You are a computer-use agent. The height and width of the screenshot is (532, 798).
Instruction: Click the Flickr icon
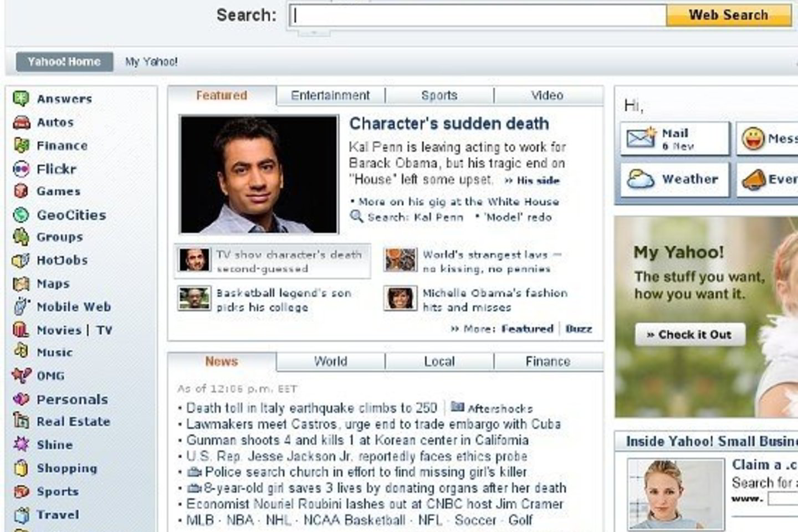pyautogui.click(x=21, y=168)
